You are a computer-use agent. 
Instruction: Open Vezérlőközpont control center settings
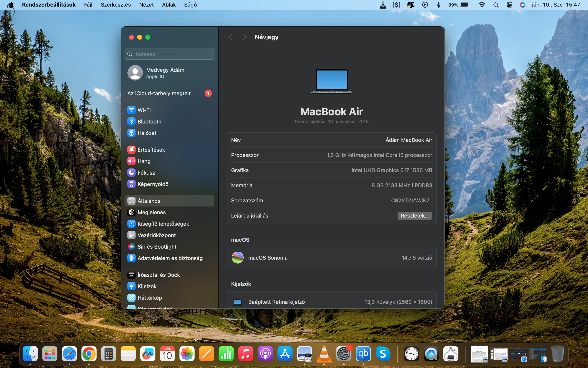click(169, 235)
